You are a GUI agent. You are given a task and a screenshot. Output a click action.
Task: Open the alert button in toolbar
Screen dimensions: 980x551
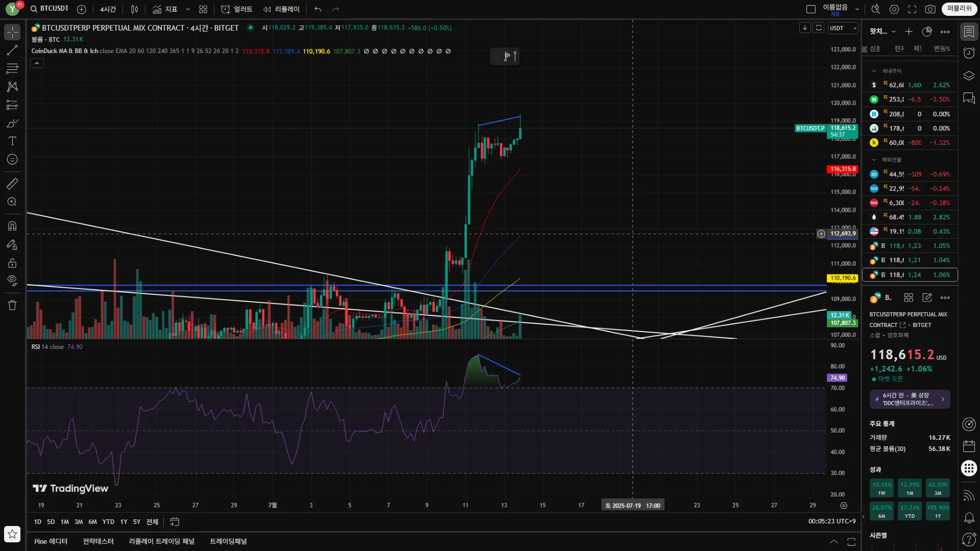coord(236,9)
